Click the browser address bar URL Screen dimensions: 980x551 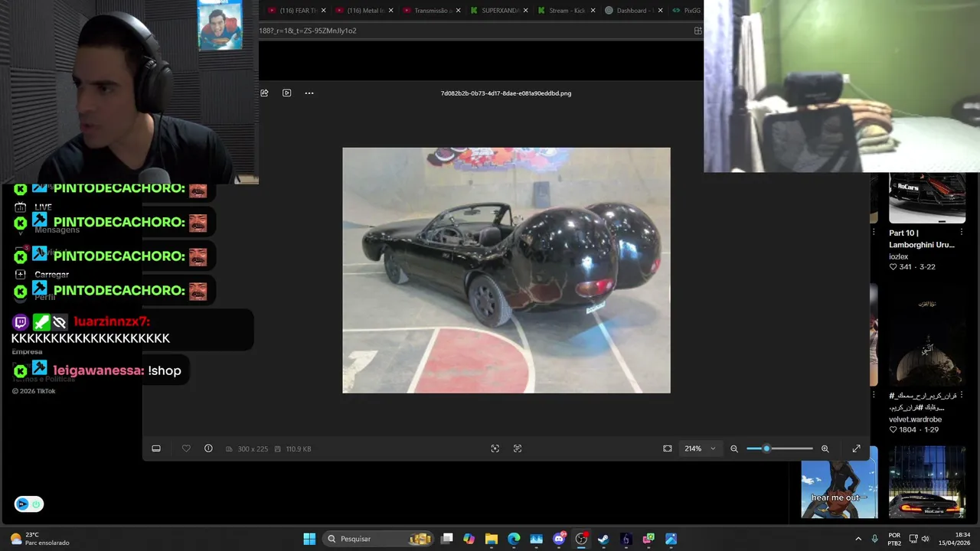pyautogui.click(x=308, y=31)
